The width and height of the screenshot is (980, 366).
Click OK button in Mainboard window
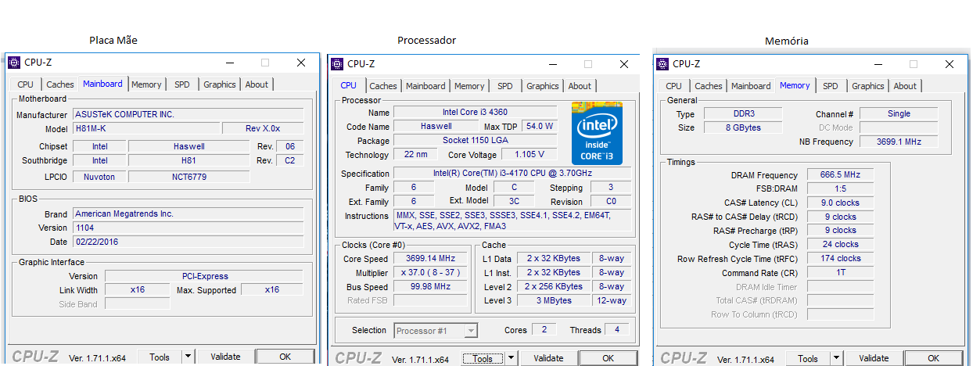tap(285, 357)
